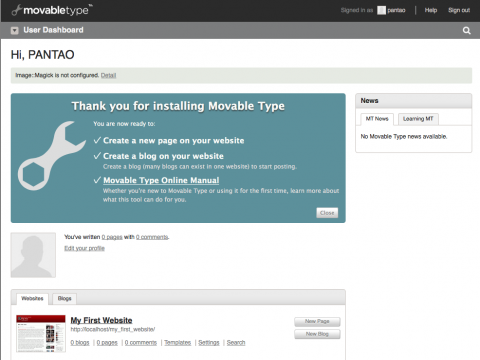The width and height of the screenshot is (480, 360).
Task: Open 0 blogs link under My First Website
Action: [x=80, y=343]
